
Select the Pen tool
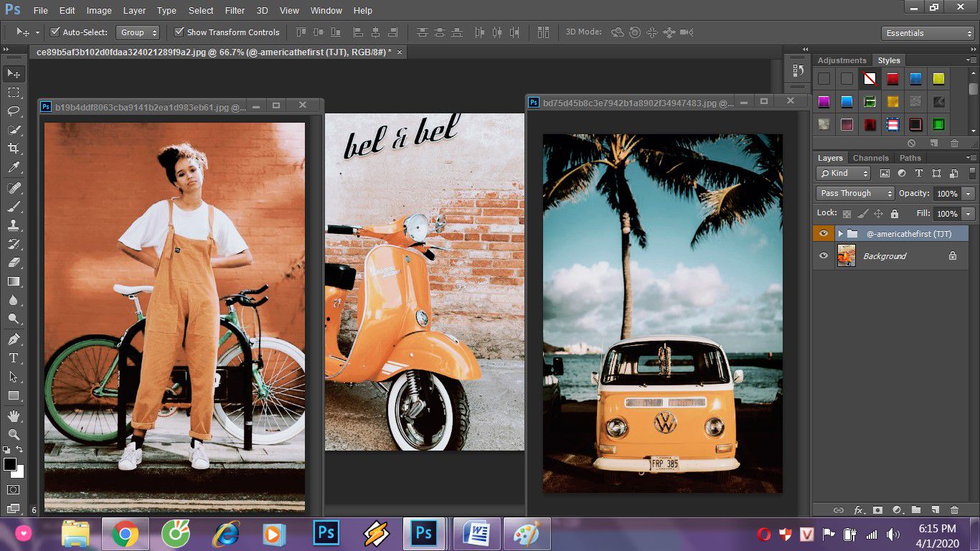pyautogui.click(x=13, y=339)
